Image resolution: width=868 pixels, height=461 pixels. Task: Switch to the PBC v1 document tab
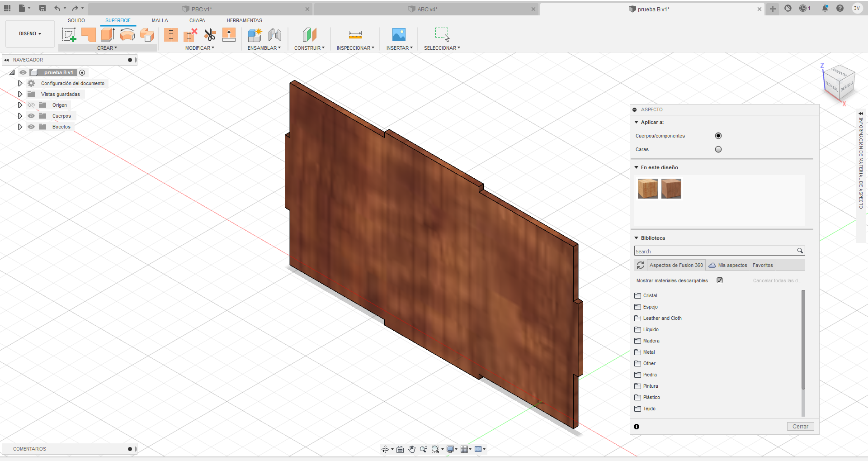[200, 9]
